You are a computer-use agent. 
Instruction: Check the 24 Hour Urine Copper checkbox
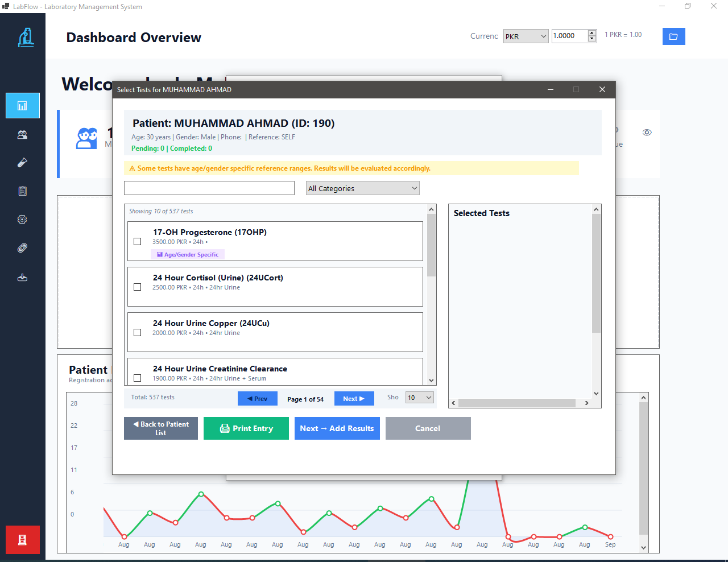click(137, 332)
